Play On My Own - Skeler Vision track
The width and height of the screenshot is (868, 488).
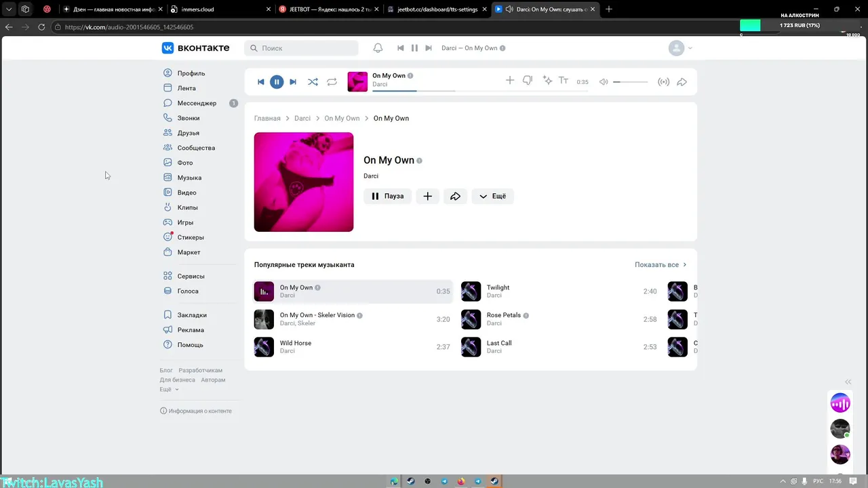pyautogui.click(x=352, y=319)
